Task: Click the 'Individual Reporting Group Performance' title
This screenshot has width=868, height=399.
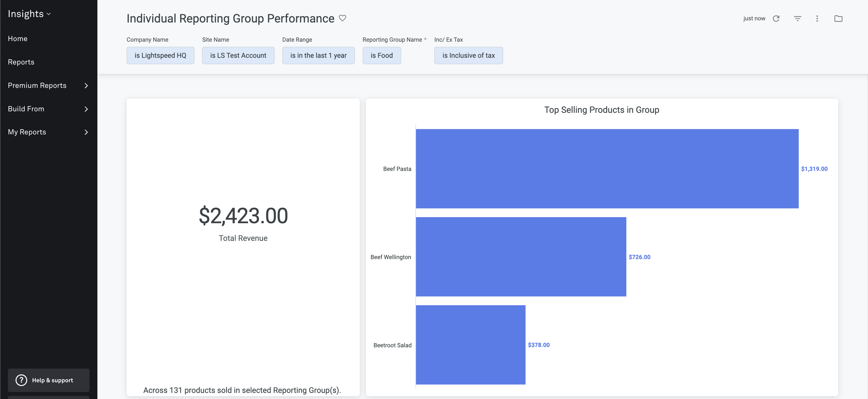Action: (x=230, y=18)
